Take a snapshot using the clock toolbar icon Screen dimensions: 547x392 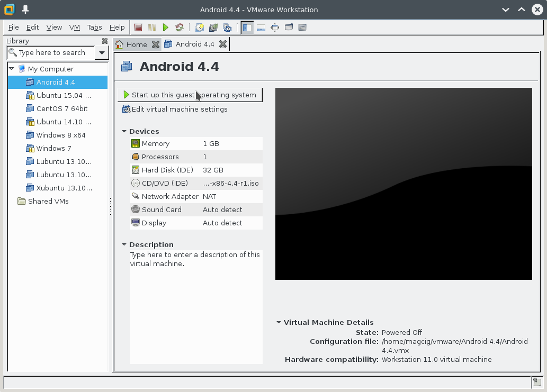click(200, 28)
